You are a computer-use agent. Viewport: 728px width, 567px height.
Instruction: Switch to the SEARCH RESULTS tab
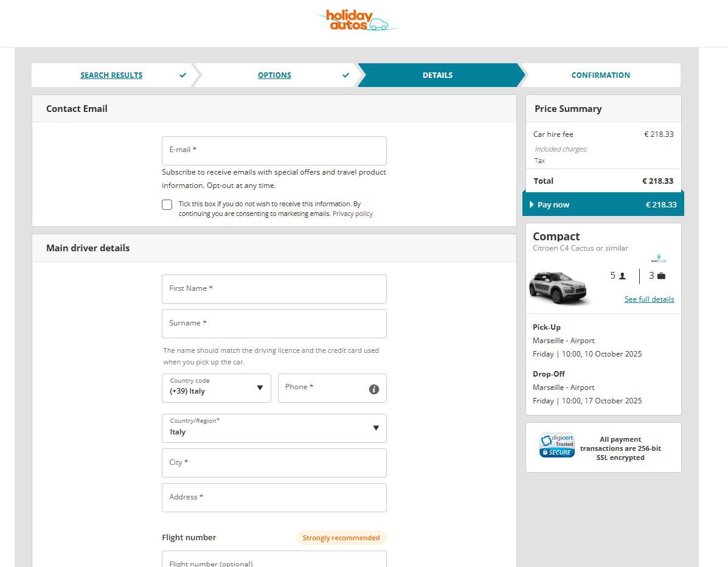pos(111,75)
